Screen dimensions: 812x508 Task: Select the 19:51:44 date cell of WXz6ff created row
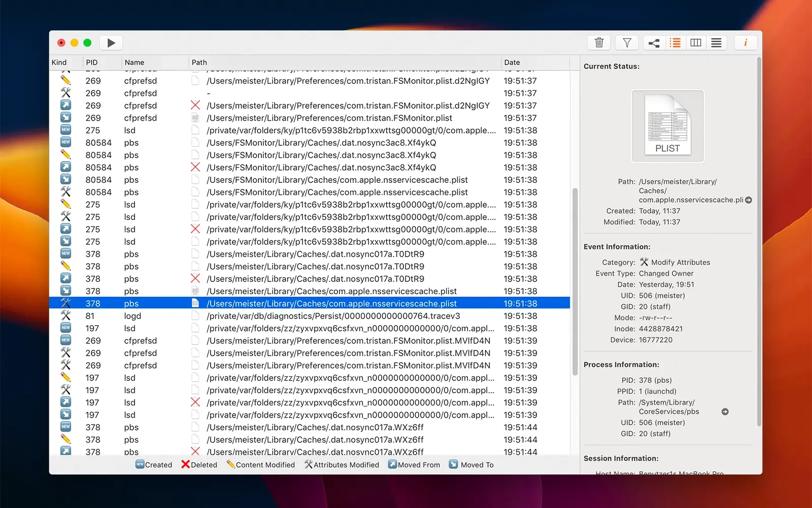tap(520, 427)
